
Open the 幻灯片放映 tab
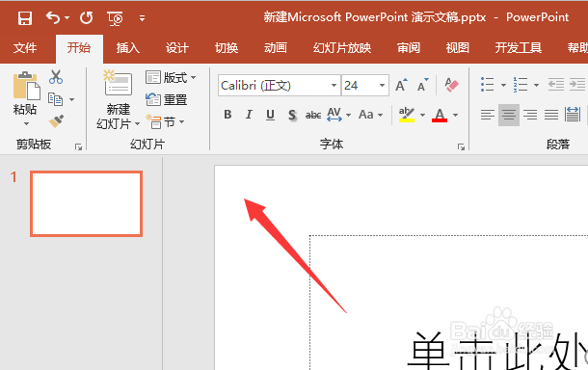coord(342,48)
